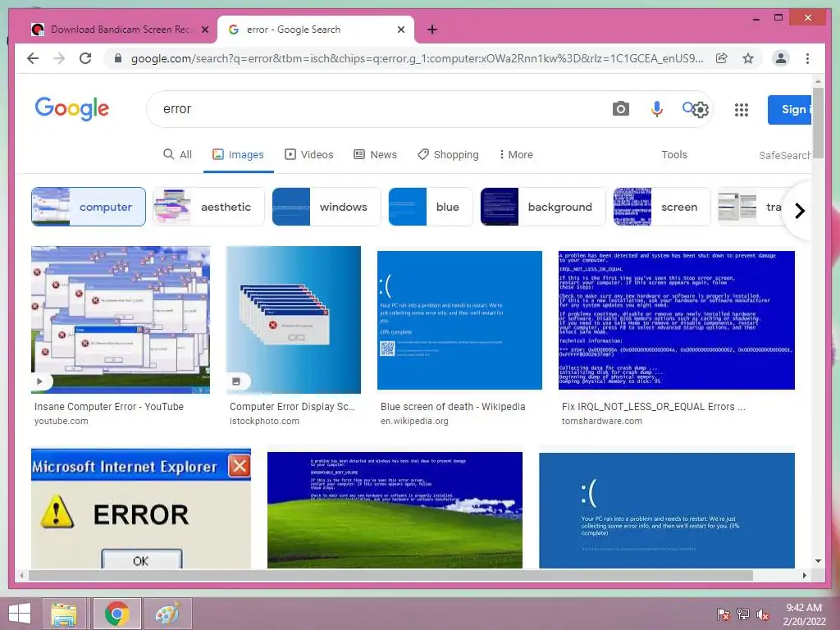Close the error - Google Search tab
Viewport: 840px width, 630px height.
pos(400,30)
